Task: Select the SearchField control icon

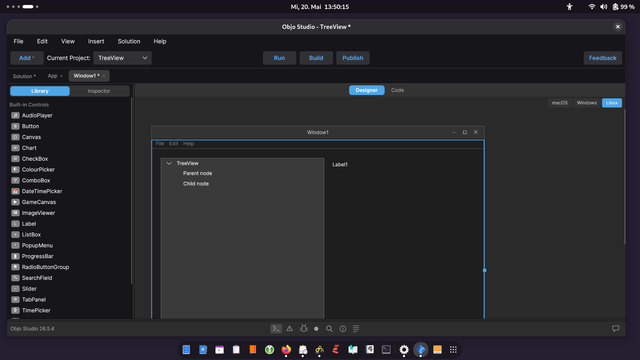Action: pos(15,278)
